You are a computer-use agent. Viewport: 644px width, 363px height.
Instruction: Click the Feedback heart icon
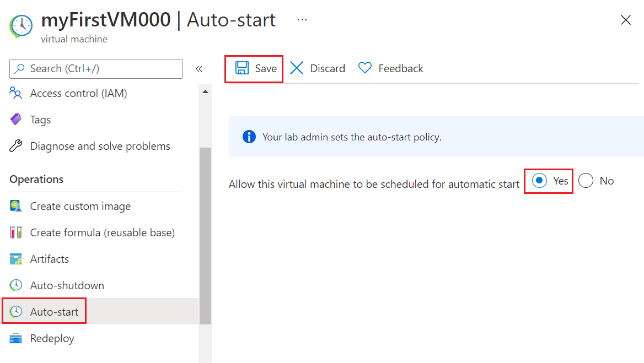click(x=364, y=68)
